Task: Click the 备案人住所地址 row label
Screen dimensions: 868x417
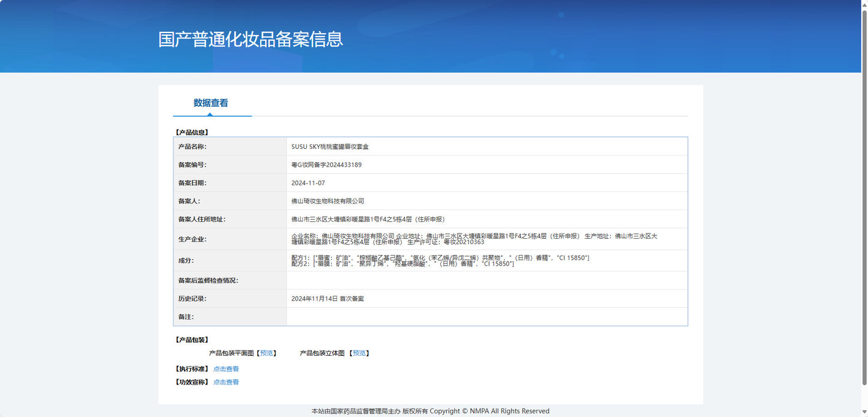Action: (202, 219)
